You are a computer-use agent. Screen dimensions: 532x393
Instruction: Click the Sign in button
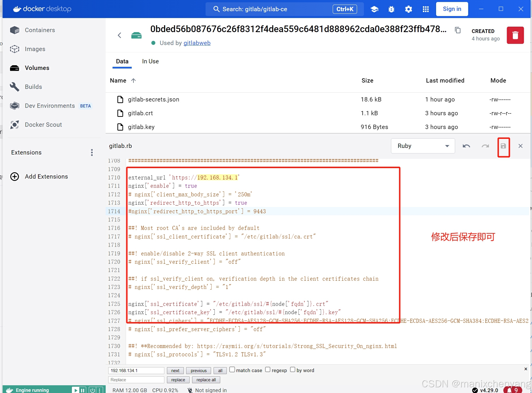coord(452,9)
